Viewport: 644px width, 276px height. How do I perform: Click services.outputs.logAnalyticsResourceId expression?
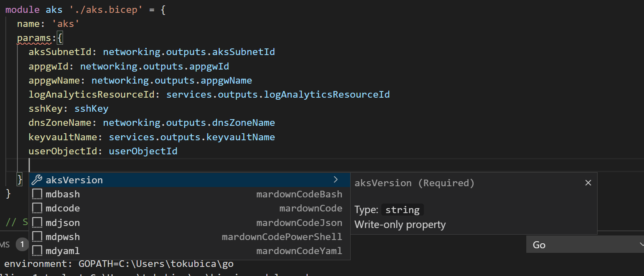click(278, 94)
